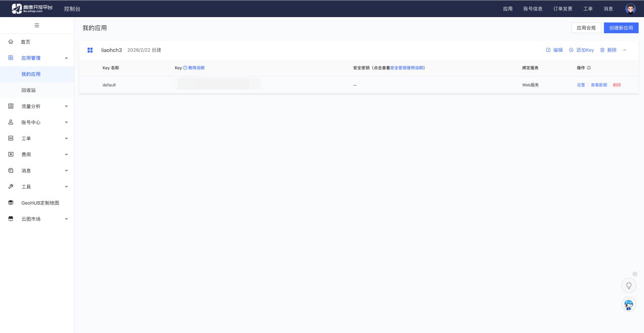644x333 pixels.
Task: Collapse the liaohch3 application panel chevron
Action: 625,50
